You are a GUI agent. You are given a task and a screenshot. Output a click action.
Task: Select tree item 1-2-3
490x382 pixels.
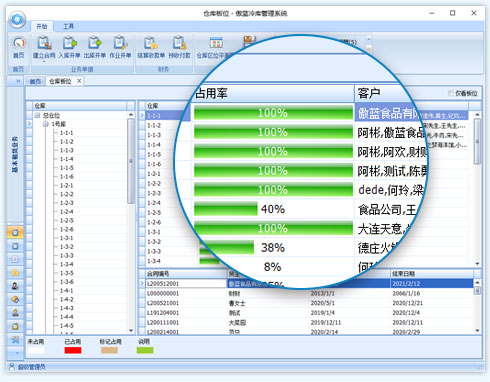coord(67,203)
